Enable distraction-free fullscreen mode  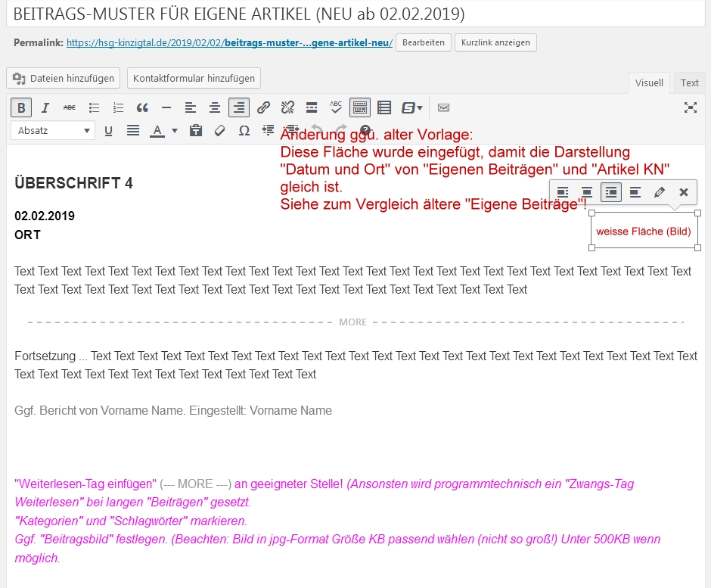690,107
